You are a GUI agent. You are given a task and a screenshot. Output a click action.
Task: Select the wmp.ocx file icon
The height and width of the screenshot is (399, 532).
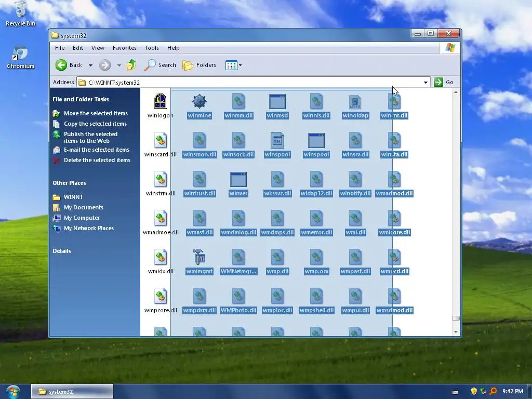(316, 257)
